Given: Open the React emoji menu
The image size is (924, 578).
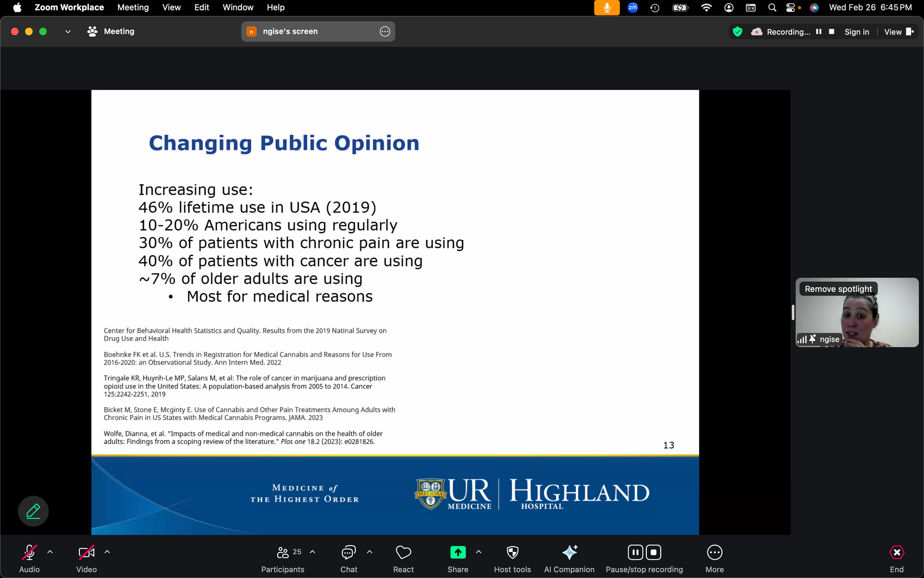Looking at the screenshot, I should click(x=403, y=552).
